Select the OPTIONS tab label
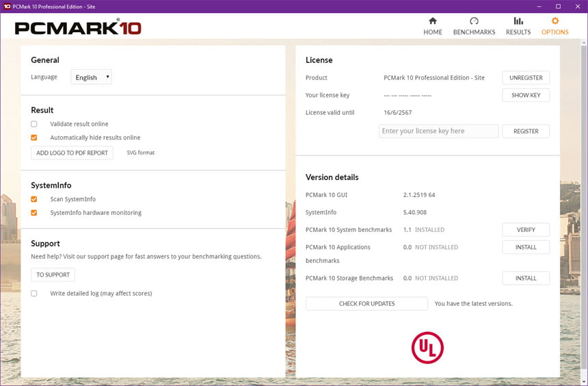Viewport: 588px width, 386px height. point(555,32)
